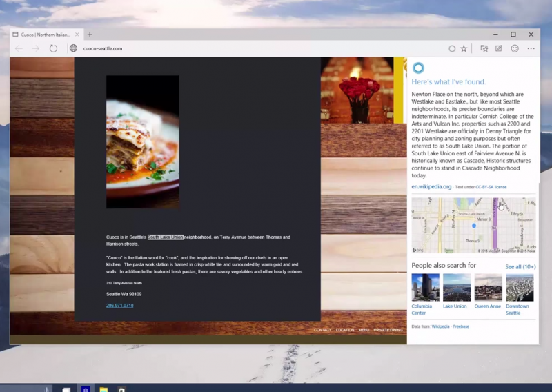This screenshot has width=552, height=392.
Task: Open the LOCATION footer menu item
Action: click(x=345, y=330)
